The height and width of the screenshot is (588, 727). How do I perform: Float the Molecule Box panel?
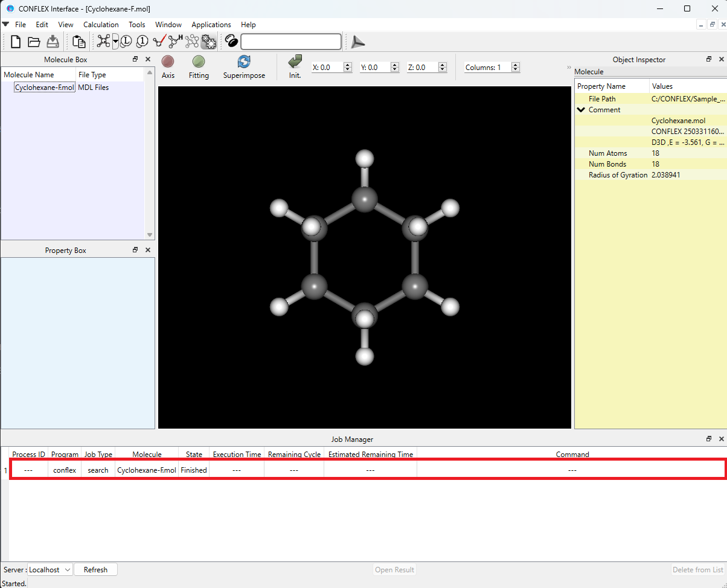click(135, 59)
